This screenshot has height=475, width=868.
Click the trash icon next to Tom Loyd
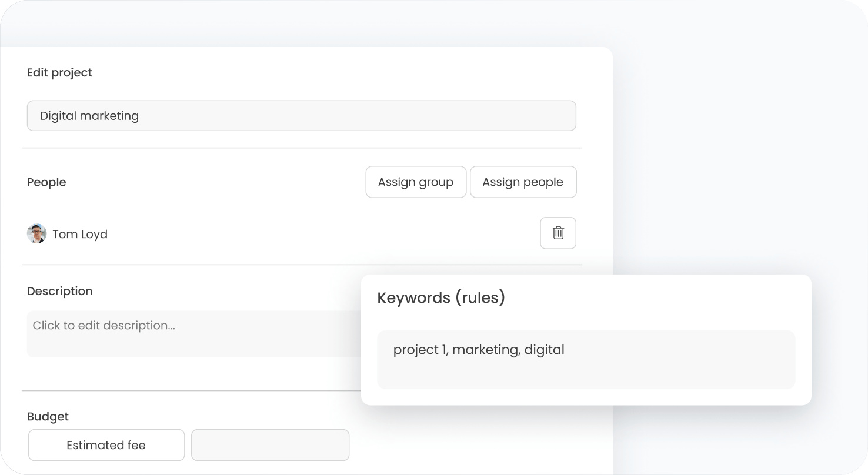[557, 233]
